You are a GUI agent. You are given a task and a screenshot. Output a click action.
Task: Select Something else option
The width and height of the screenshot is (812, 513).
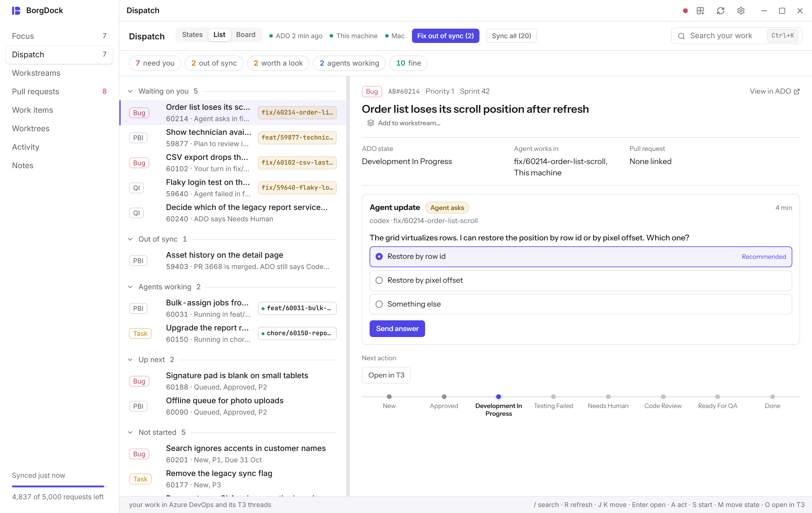(x=581, y=304)
